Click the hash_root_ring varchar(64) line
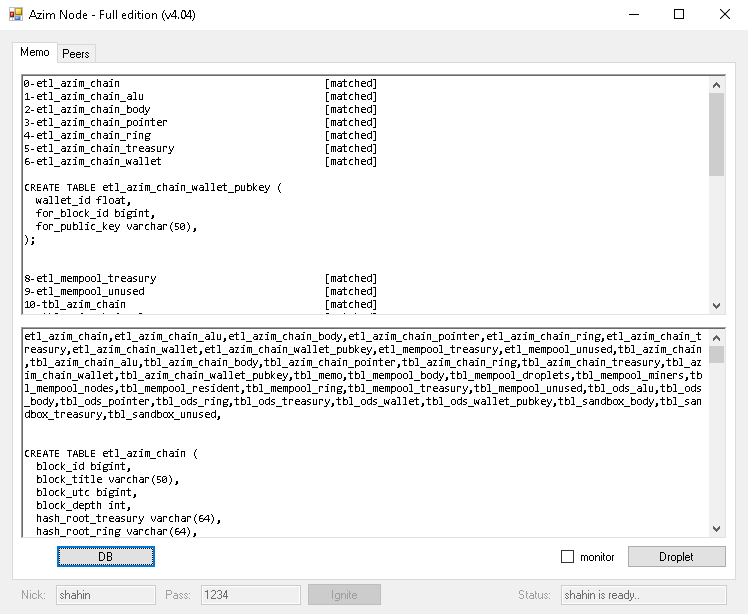The image size is (748, 614). pyautogui.click(x=117, y=531)
